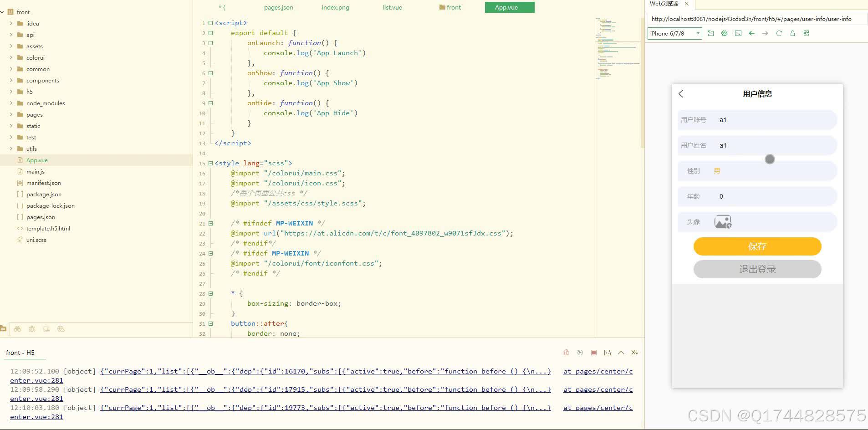Select the App.vue editor tab
This screenshot has width=868, height=430.
pos(510,7)
